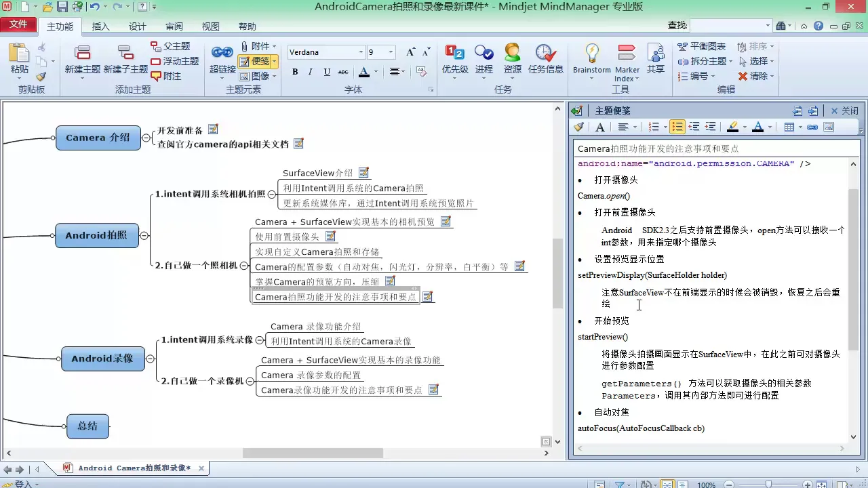Insert a callout (附注)
Screen dimensions: 868x488
pos(166,76)
